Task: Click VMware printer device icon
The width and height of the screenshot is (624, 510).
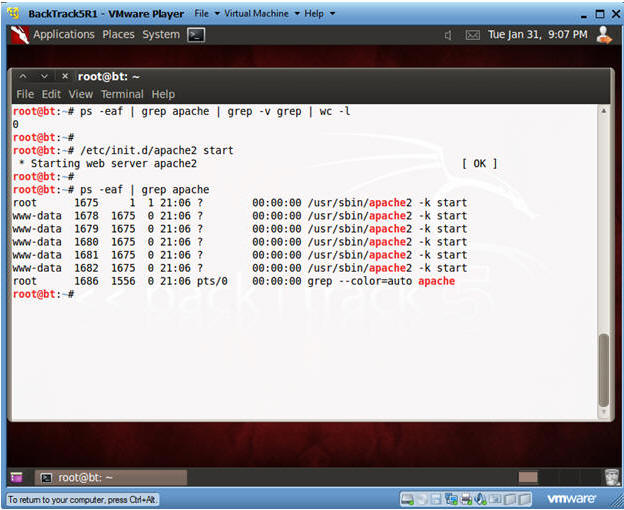Action: tap(466, 499)
